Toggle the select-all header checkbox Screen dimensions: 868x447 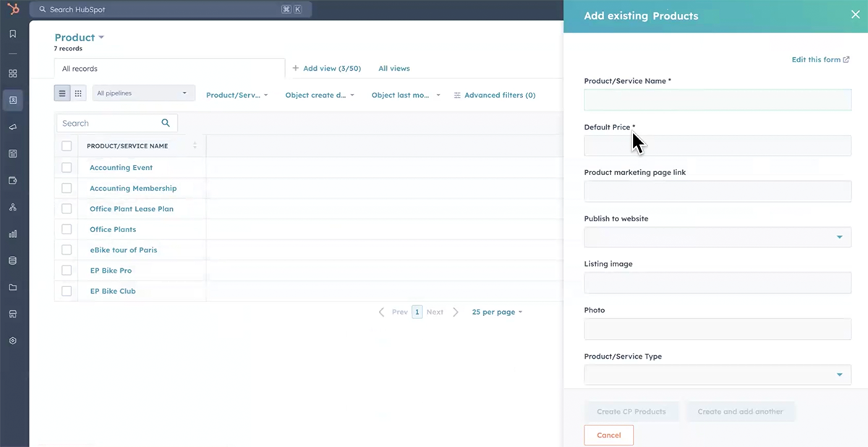click(x=67, y=146)
